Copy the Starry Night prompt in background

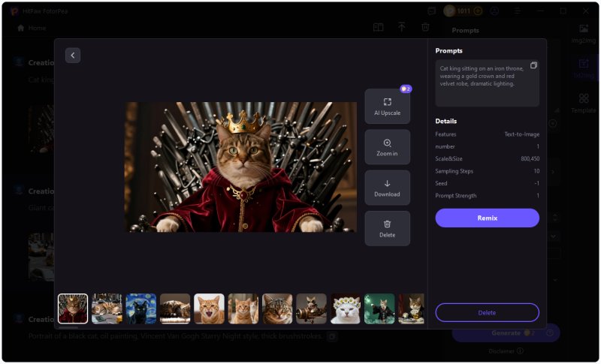(x=332, y=336)
